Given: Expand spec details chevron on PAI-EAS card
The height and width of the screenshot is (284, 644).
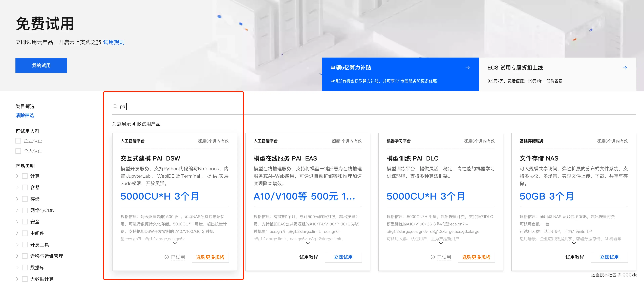Looking at the screenshot, I should tap(308, 243).
